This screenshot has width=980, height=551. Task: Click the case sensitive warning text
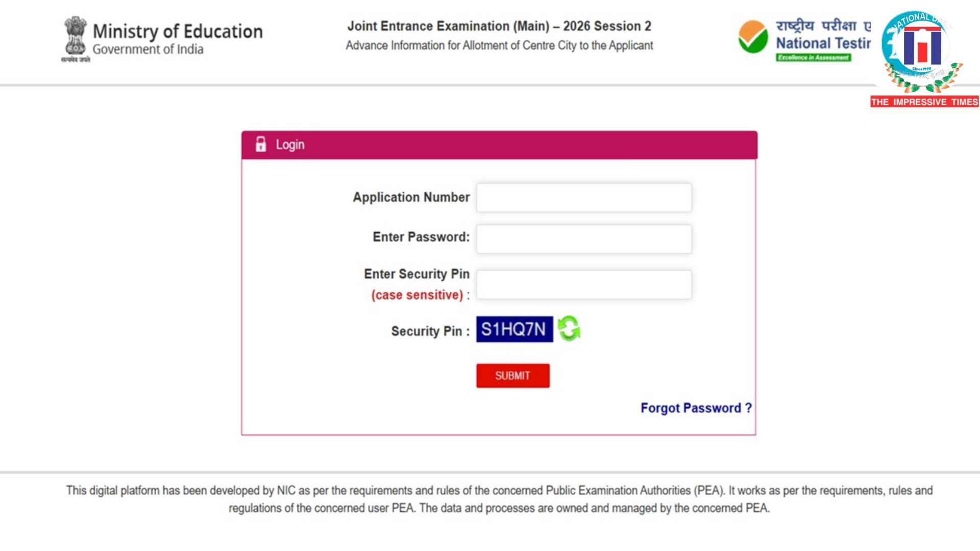[418, 294]
